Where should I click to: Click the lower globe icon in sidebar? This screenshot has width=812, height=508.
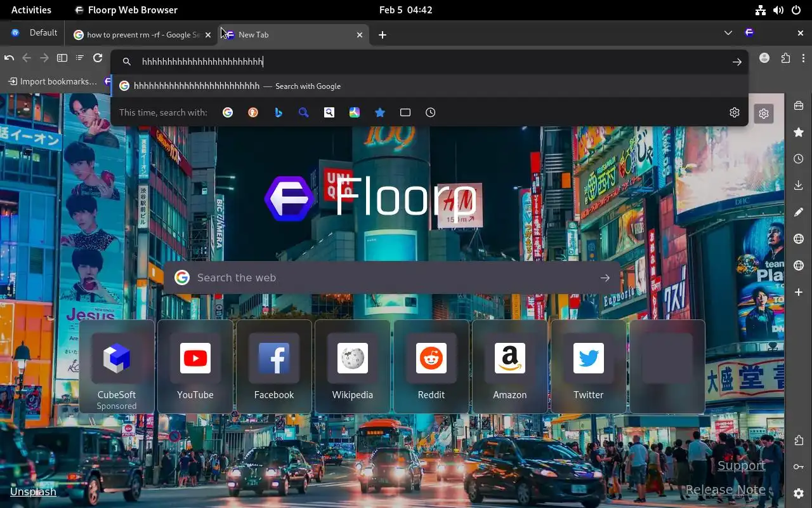799,265
